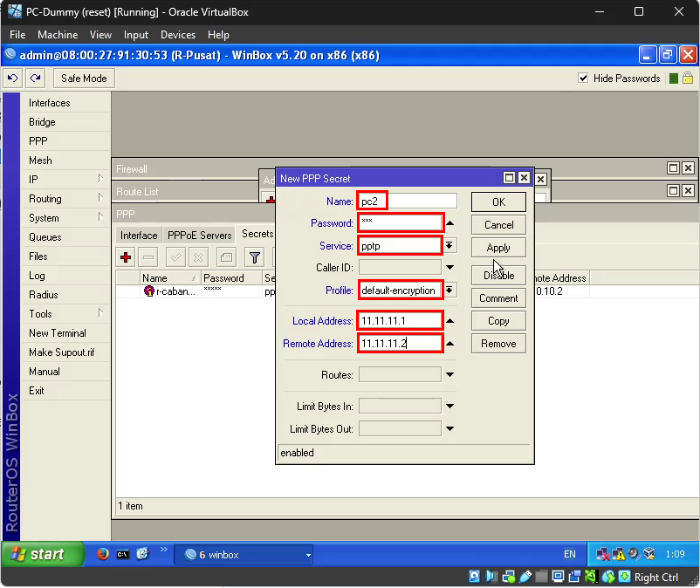The image size is (700, 588).
Task: Open the Profile dropdown arrow
Action: coord(450,290)
